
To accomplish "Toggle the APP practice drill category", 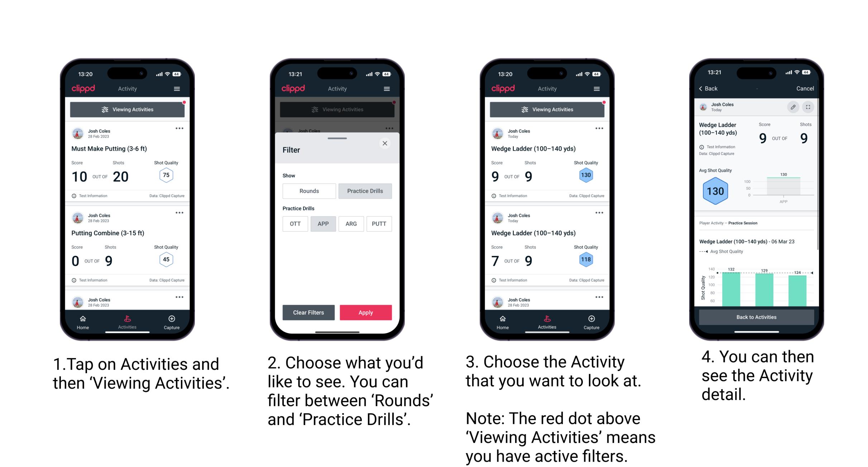I will [x=322, y=224].
